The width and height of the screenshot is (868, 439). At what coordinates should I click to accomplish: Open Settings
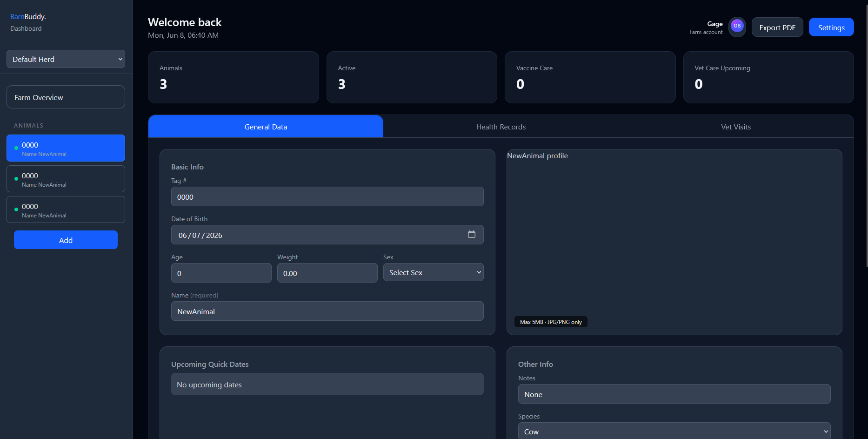(831, 27)
